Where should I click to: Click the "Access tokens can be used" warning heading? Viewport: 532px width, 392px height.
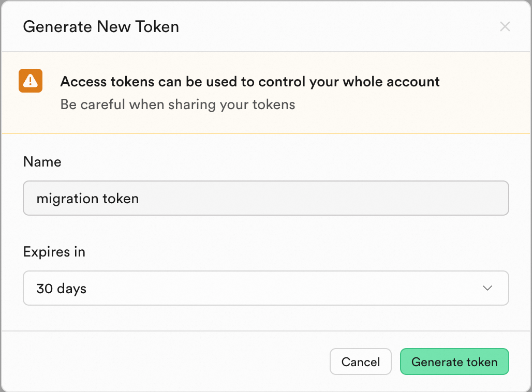tap(250, 82)
